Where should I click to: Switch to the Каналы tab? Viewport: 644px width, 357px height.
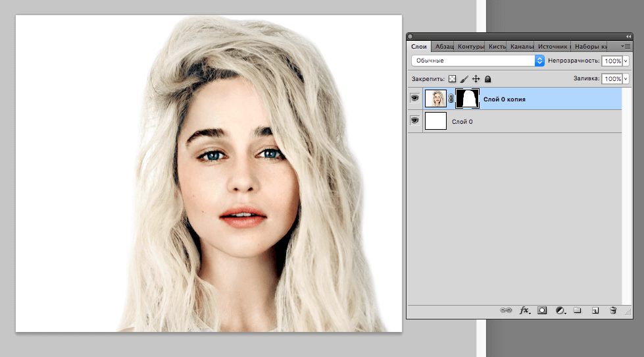tap(521, 47)
